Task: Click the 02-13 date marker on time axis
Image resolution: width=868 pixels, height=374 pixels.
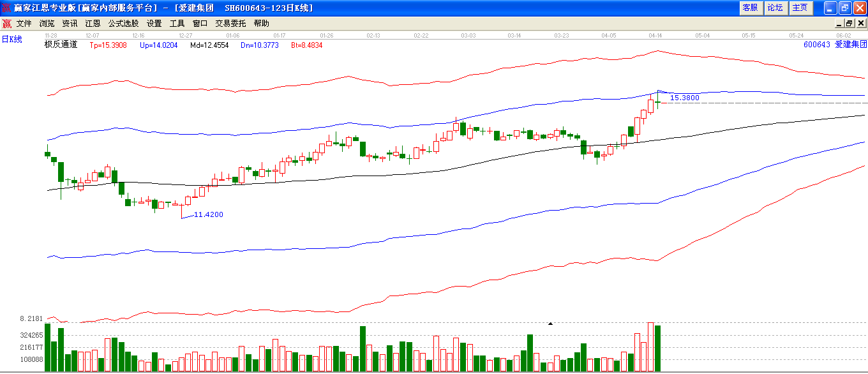Action: (x=373, y=36)
